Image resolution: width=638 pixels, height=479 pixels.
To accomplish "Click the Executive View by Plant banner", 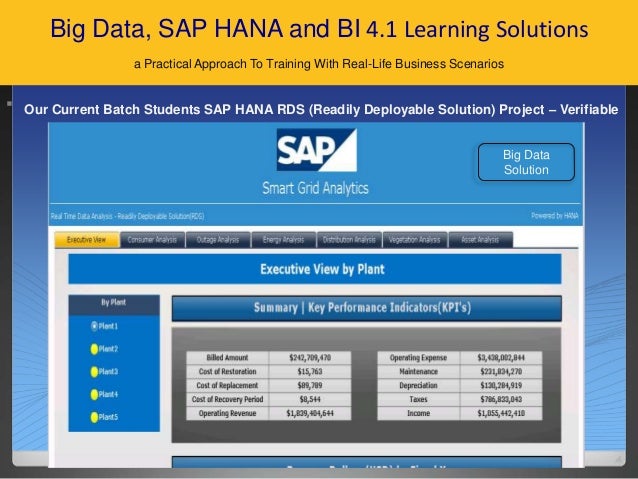I will tap(315, 269).
